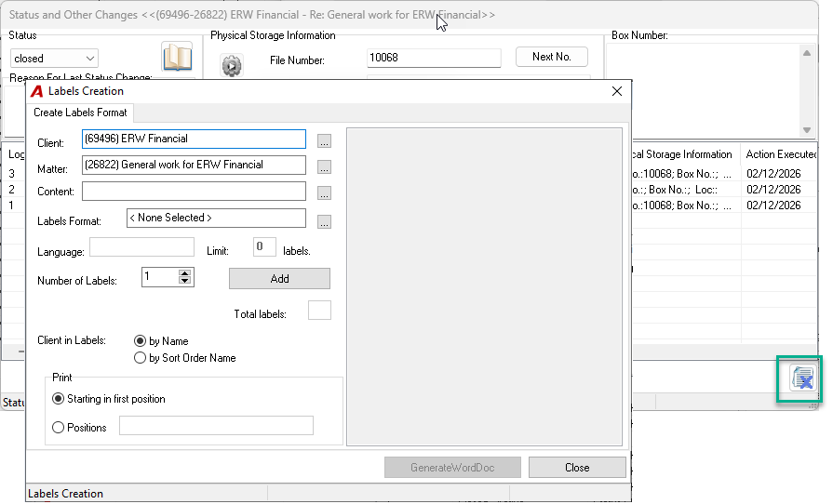Open the Matter browse ellipsis button
The height and width of the screenshot is (504, 833).
tap(324, 166)
